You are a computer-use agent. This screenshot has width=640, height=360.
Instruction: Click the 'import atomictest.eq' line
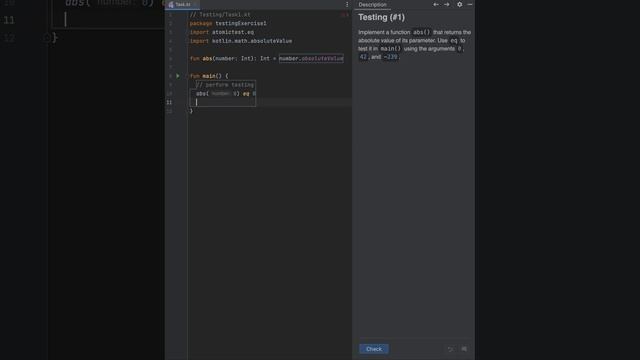222,32
